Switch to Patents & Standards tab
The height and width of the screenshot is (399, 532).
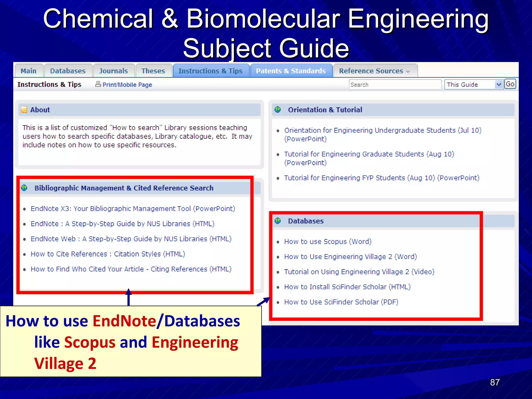(291, 71)
